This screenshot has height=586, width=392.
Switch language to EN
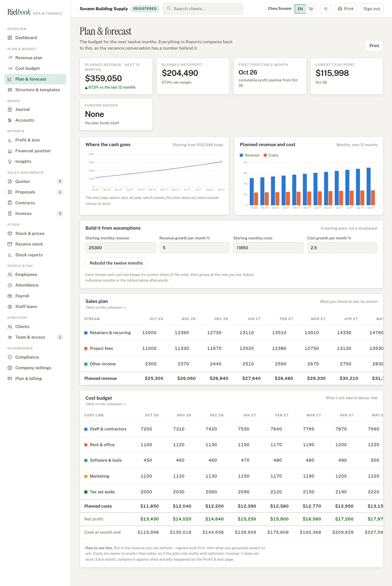pos(300,9)
